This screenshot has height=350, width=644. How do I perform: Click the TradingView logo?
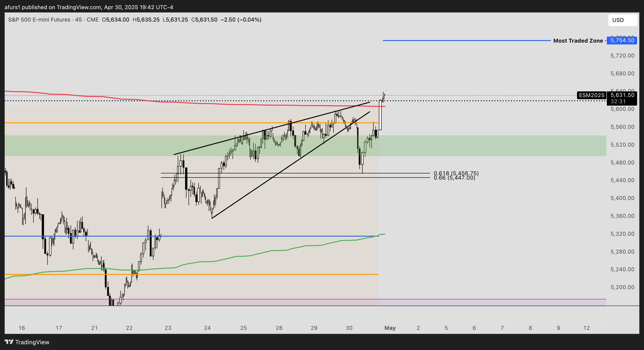[27, 342]
